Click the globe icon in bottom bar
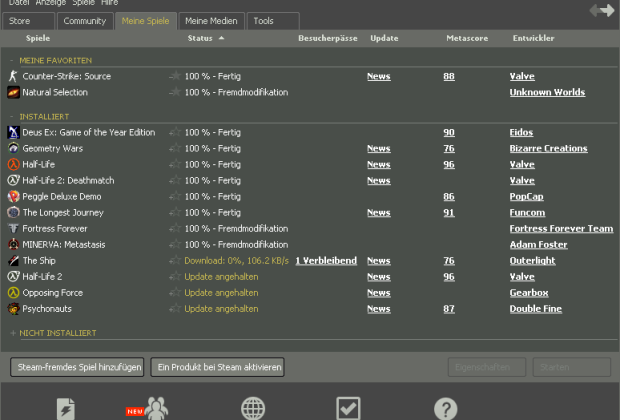The image size is (620, 420). (253, 409)
